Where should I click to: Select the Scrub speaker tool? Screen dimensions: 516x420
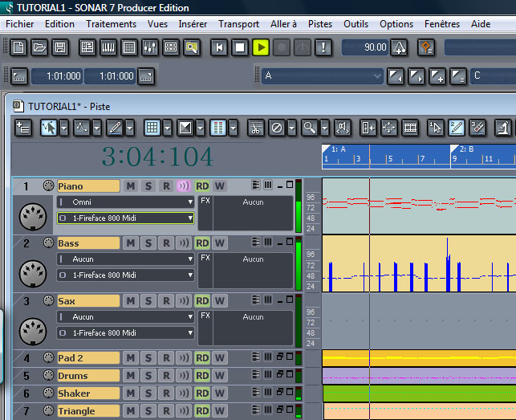tap(343, 128)
